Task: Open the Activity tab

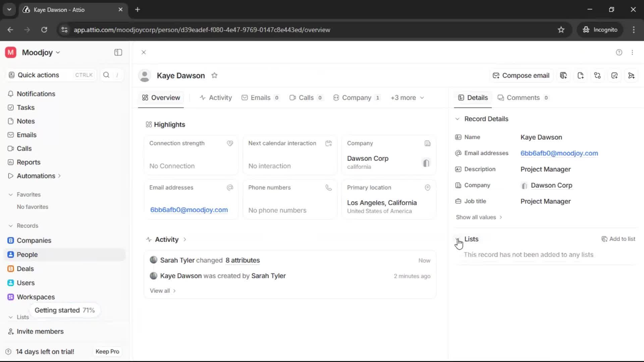Action: click(216, 98)
